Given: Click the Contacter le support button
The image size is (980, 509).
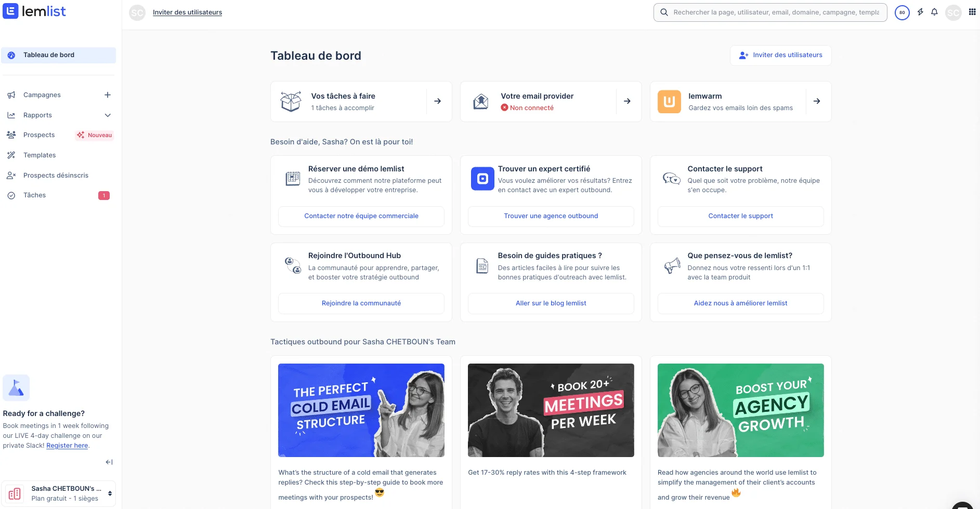Looking at the screenshot, I should click(741, 217).
